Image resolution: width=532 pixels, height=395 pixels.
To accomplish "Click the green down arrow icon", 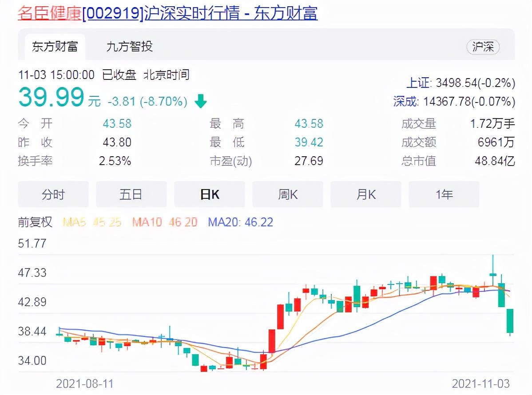I will (201, 102).
